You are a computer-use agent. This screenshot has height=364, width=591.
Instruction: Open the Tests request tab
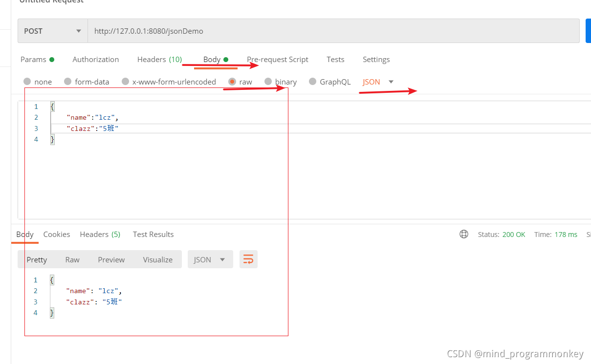point(335,60)
